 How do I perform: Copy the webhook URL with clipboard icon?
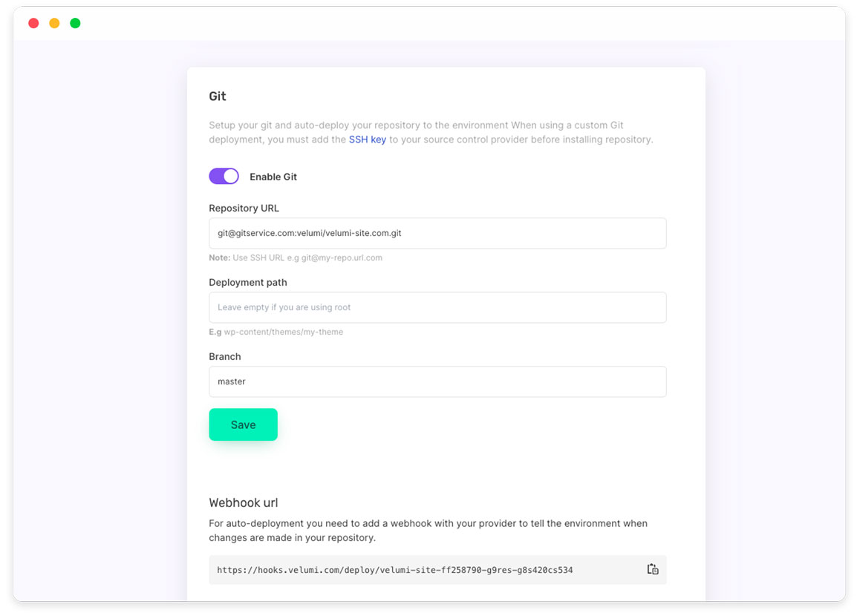653,569
